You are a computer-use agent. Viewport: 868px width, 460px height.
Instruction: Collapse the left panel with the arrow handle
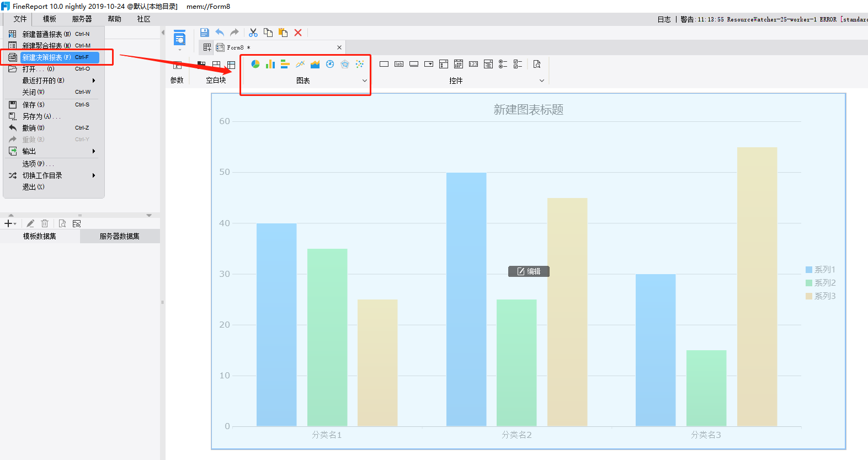pyautogui.click(x=163, y=33)
